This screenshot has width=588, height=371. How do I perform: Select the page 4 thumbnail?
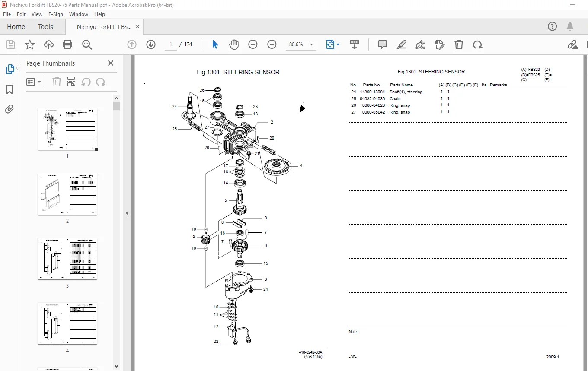[67, 323]
